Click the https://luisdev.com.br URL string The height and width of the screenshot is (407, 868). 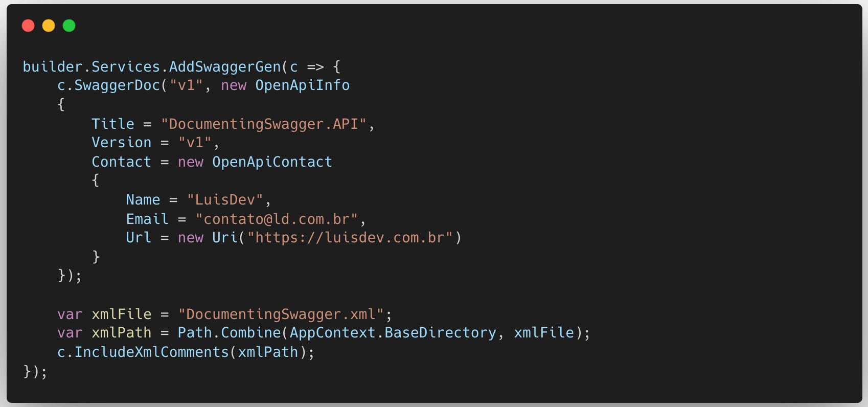[x=350, y=238]
